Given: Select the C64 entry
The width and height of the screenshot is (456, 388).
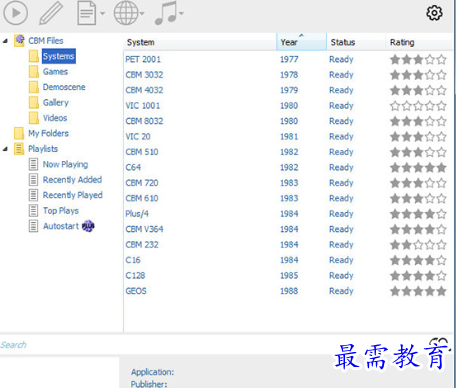Looking at the screenshot, I should click(x=133, y=167).
